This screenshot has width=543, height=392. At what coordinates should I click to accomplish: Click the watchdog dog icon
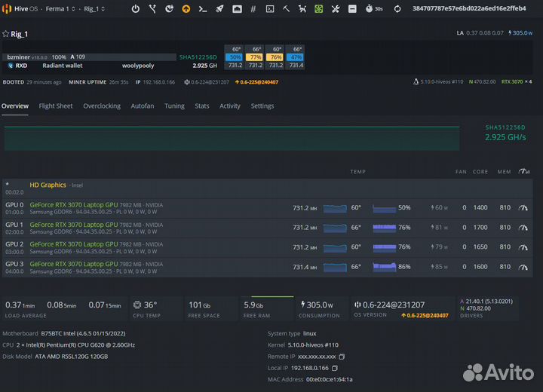[x=302, y=8]
